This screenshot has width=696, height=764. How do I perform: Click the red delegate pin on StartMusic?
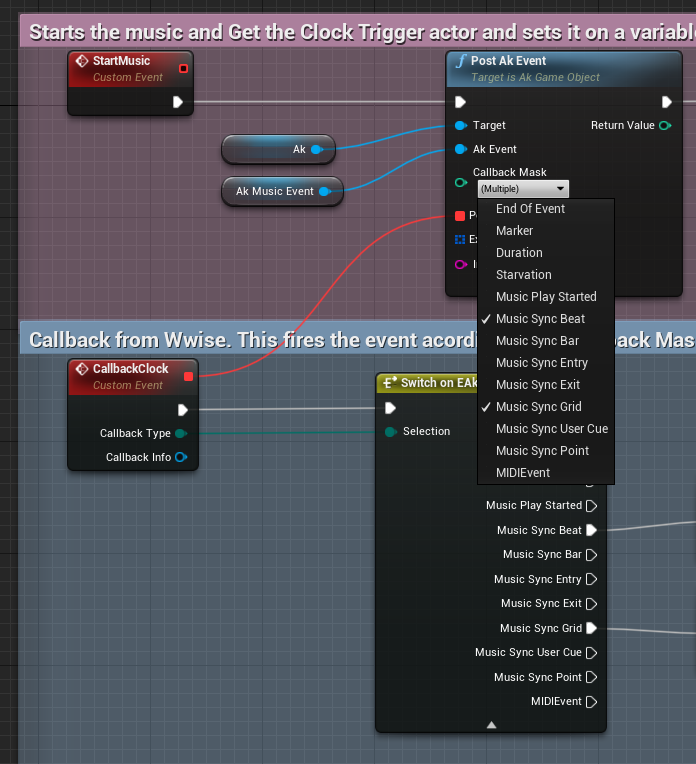tap(183, 68)
